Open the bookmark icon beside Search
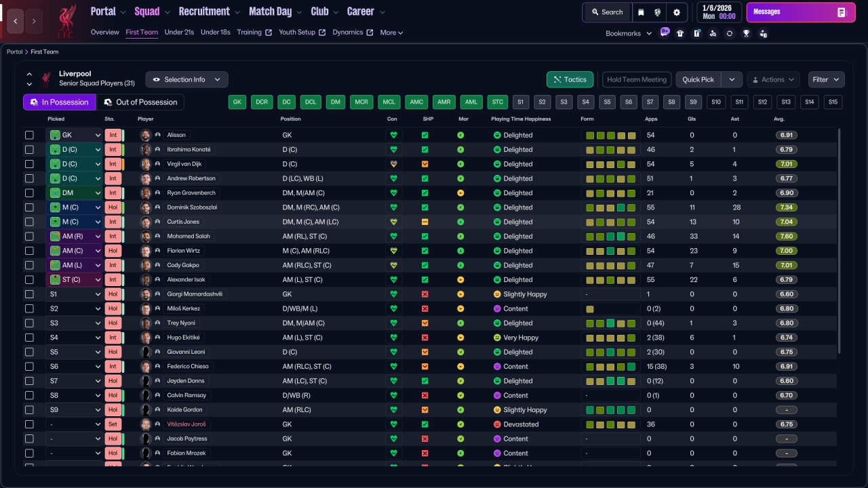 pos(641,12)
